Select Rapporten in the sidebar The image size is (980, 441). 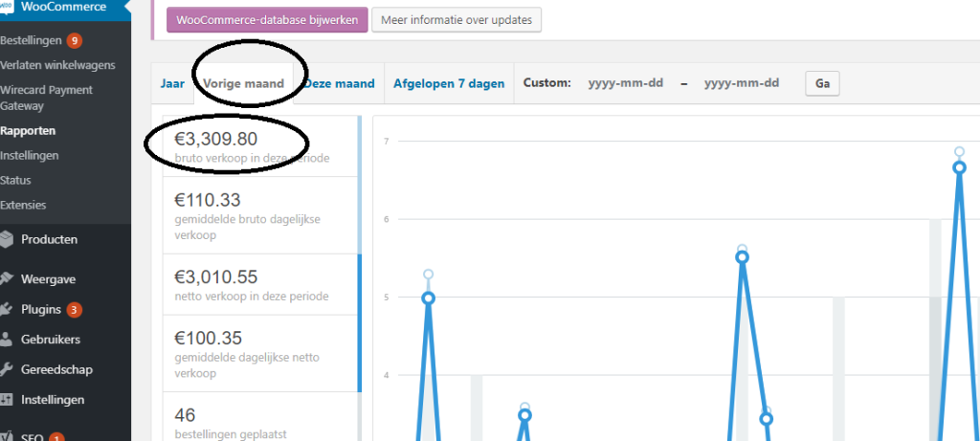click(28, 131)
